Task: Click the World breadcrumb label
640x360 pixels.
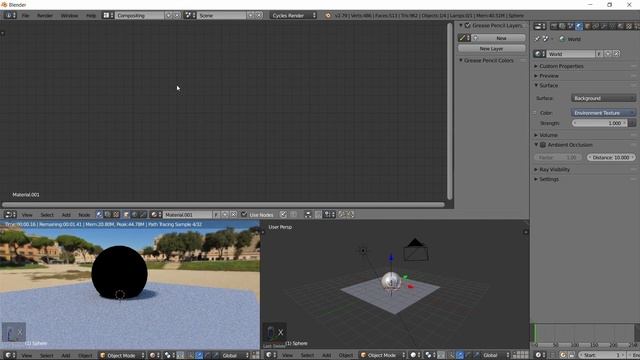Action: click(574, 39)
